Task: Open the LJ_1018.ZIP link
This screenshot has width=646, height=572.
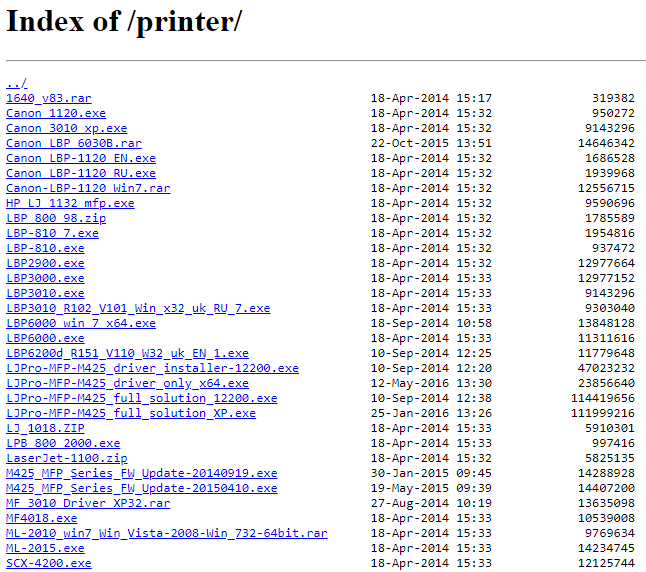Action: (x=45, y=428)
